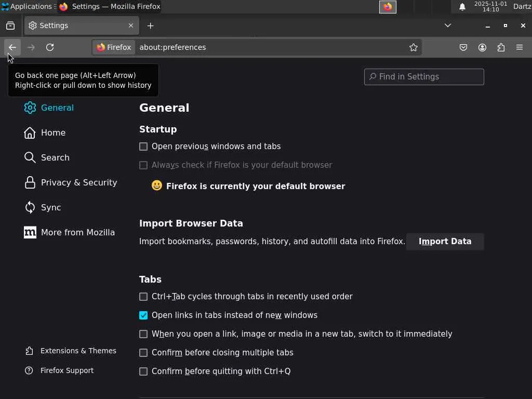532x399 pixels.
Task: Click the reload page icon
Action: point(50,47)
